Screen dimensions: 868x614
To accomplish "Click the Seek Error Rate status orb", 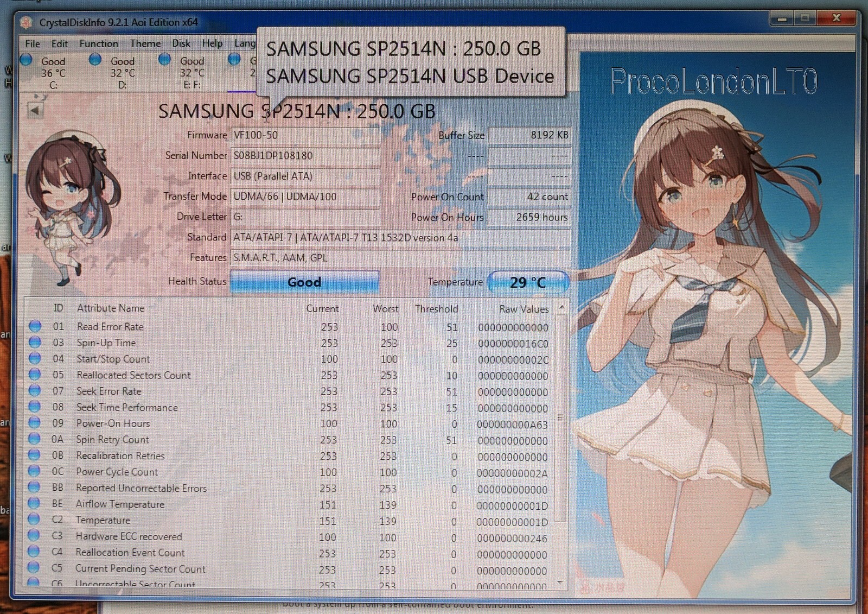I will pos(35,390).
